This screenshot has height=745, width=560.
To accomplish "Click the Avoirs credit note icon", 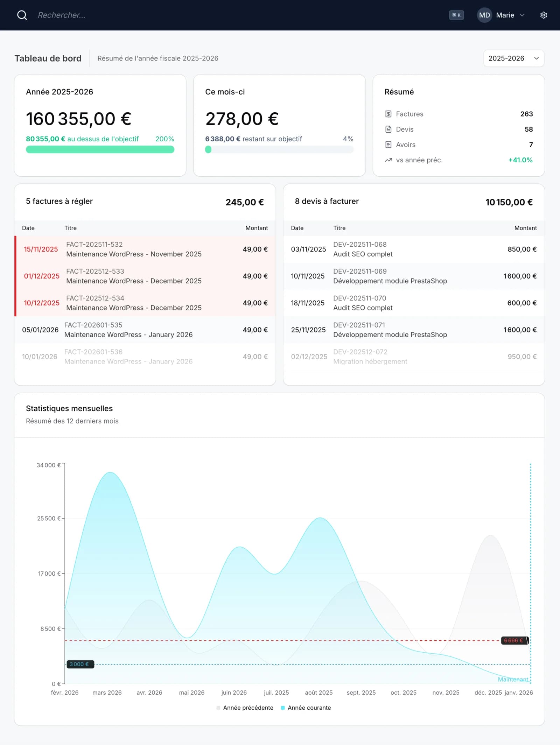I will tap(388, 145).
